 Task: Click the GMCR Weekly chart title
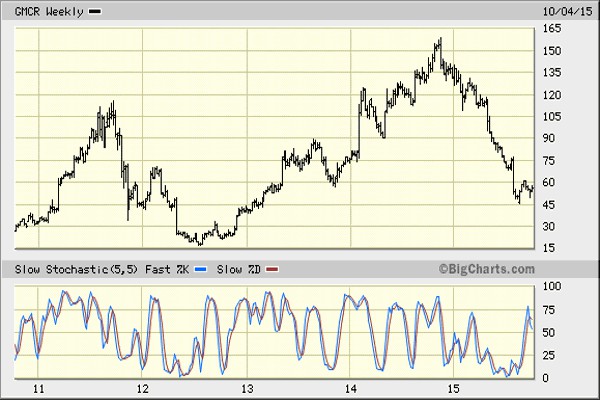pyautogui.click(x=49, y=11)
